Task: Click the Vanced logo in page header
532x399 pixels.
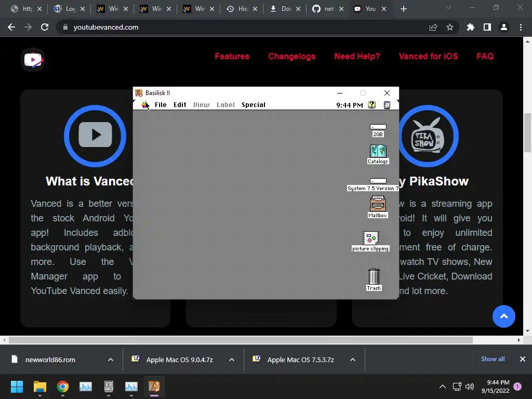Action: (33, 60)
